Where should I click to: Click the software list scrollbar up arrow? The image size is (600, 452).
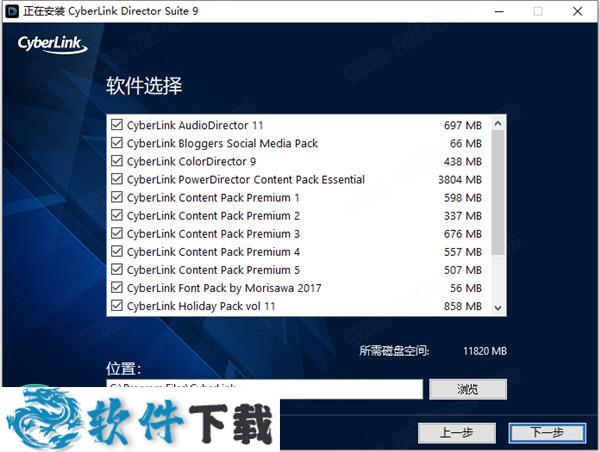pos(498,121)
